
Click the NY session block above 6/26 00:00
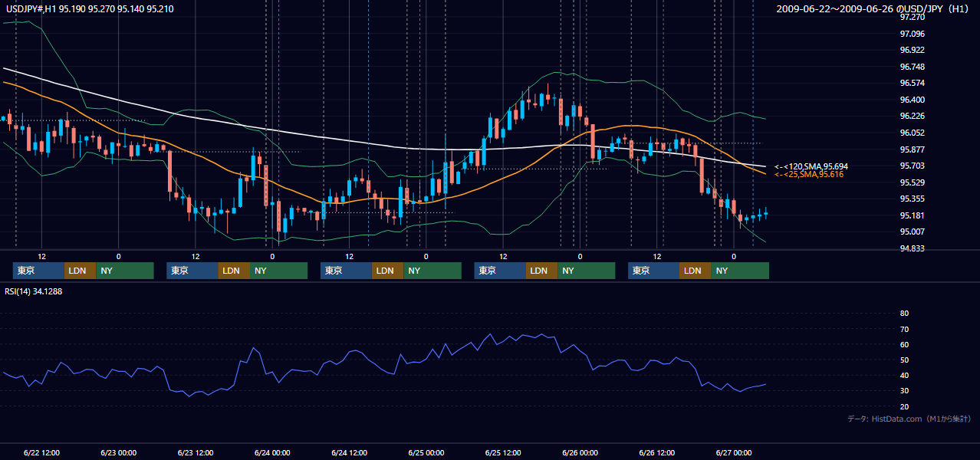click(587, 271)
